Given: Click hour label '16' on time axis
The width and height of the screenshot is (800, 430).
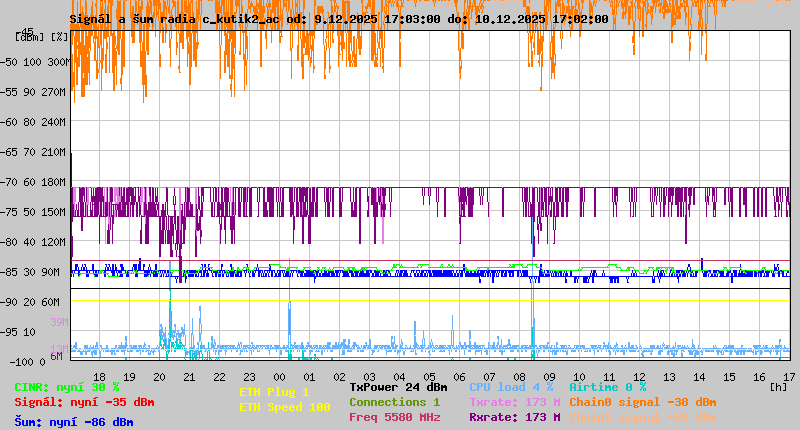Looking at the screenshot, I should 760,377.
